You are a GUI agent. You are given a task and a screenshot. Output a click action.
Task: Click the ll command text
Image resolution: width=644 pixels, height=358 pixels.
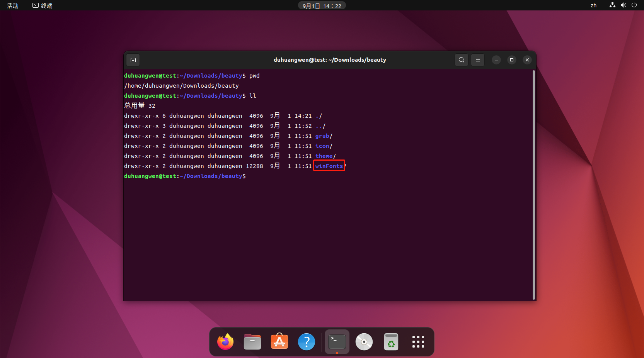253,96
